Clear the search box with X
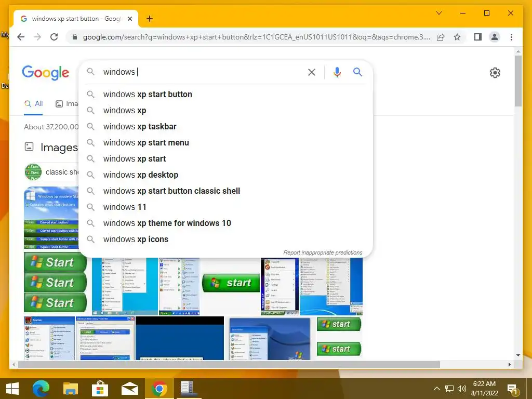The height and width of the screenshot is (399, 532). coord(312,72)
